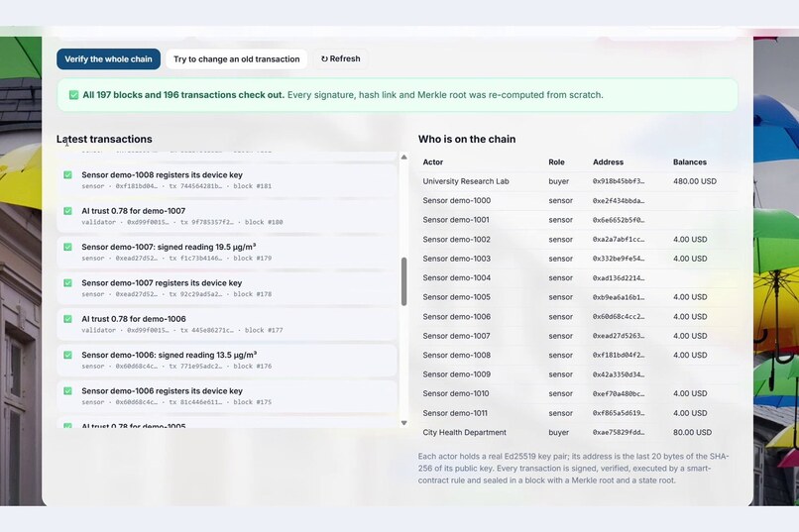Click check icon for AI trust demo-1007

[67, 211]
